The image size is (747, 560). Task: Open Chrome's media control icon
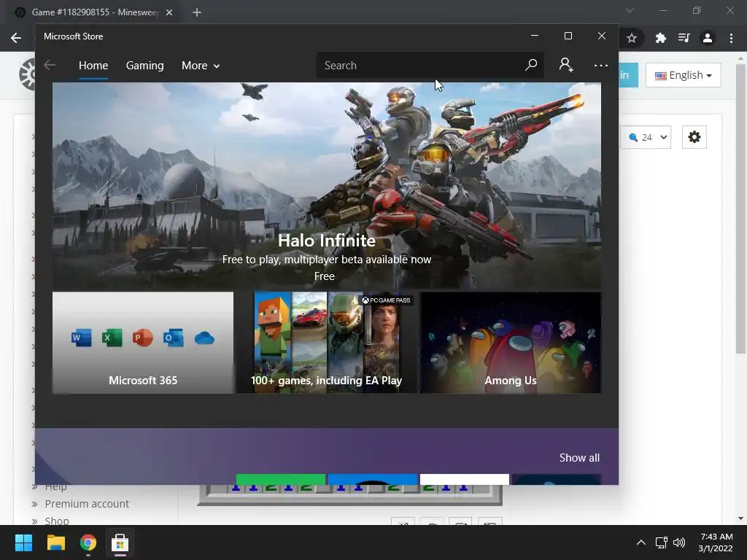684,38
